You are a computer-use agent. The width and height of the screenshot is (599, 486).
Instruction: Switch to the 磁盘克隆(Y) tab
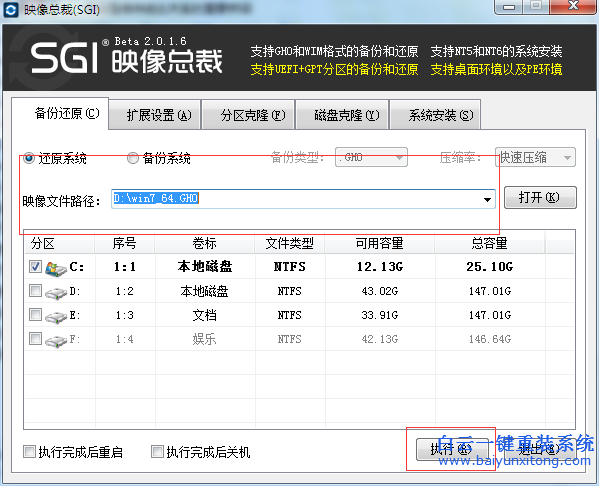click(343, 115)
